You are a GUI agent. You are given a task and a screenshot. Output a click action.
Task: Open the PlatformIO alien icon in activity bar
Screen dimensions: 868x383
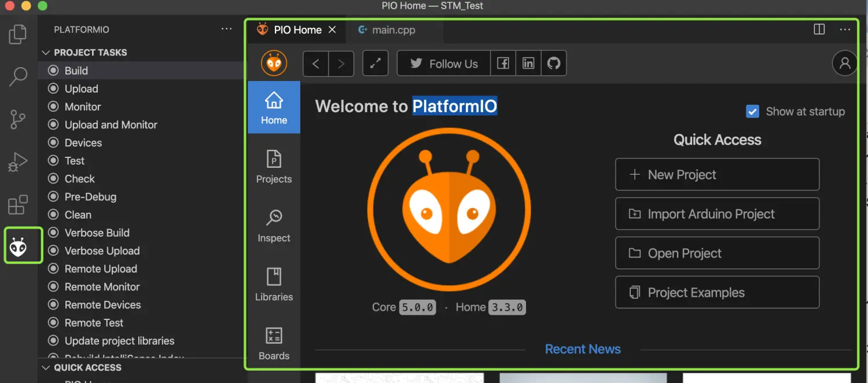coord(18,247)
